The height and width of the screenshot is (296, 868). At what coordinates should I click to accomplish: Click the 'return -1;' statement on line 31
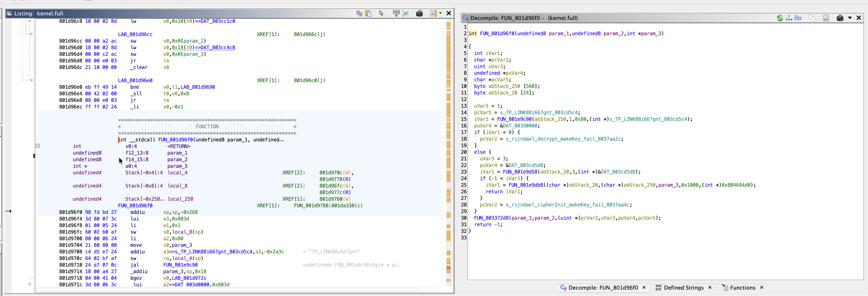tap(488, 225)
